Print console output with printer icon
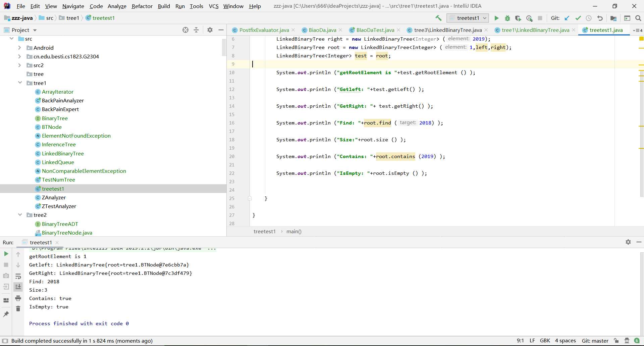The width and height of the screenshot is (644, 346). (18, 298)
